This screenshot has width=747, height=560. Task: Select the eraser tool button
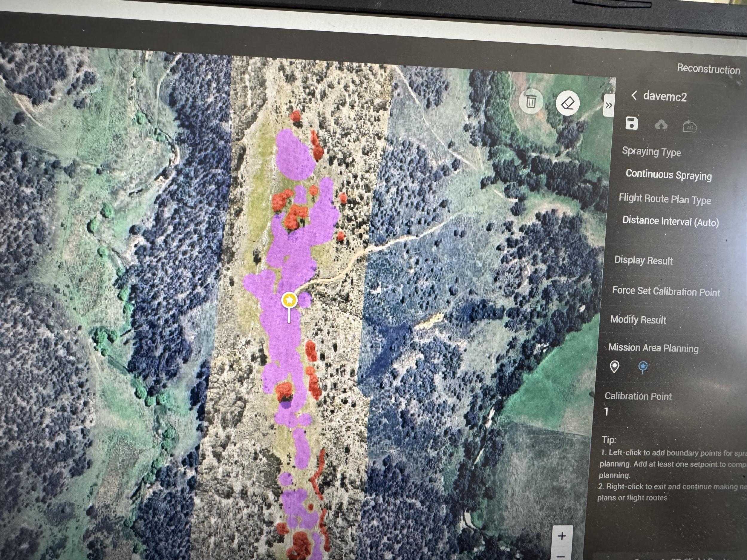point(567,103)
